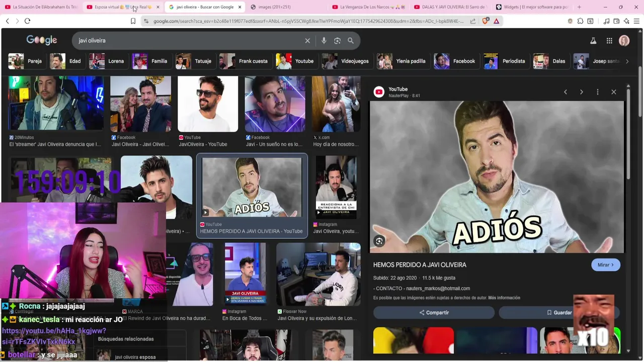Open the sunglasses JaviOliveira YouTube thumbnail
The height and width of the screenshot is (362, 644).
click(208, 104)
